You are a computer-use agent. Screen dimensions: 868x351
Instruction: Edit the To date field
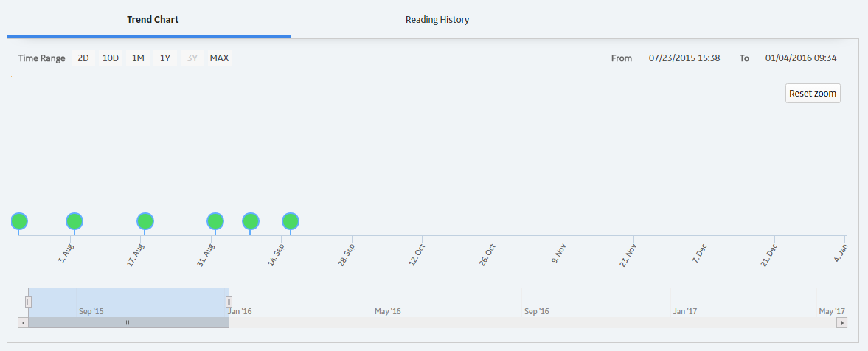tap(800, 58)
